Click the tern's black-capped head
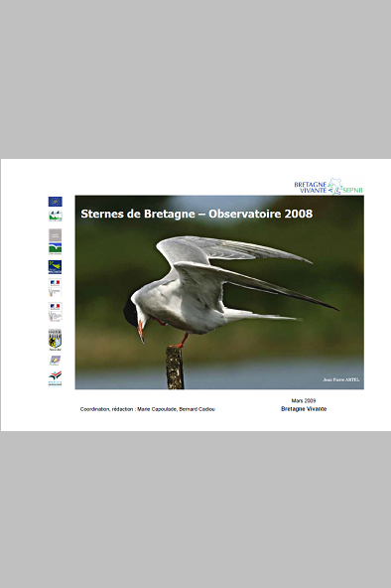Screen dimensions: 391x588 (132, 312)
